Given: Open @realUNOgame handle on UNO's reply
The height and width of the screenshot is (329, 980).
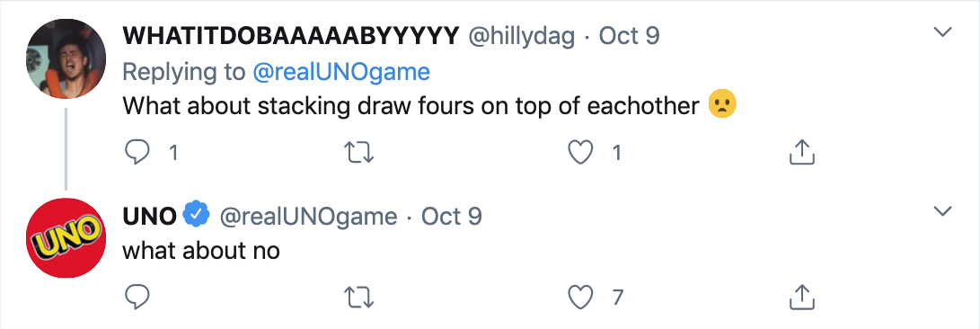Looking at the screenshot, I should pos(308,217).
